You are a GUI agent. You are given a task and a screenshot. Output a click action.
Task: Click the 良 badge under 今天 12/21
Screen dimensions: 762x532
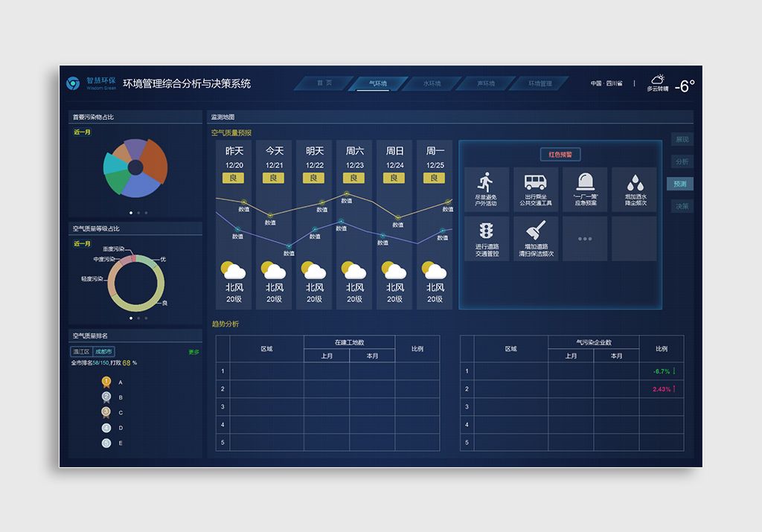click(x=274, y=178)
